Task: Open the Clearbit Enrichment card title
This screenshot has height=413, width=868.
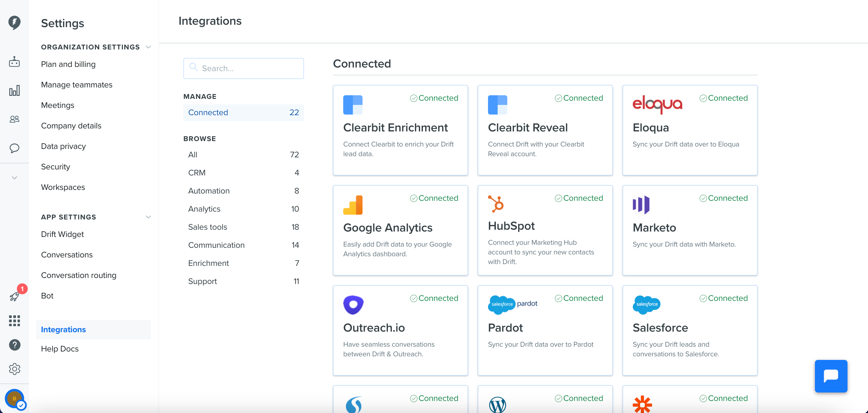Action: [395, 128]
